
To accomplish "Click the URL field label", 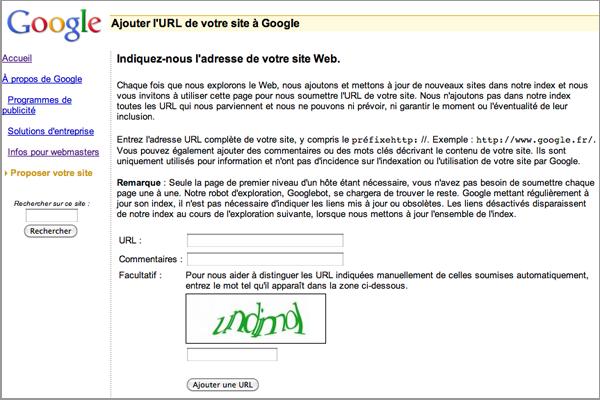I will coord(130,240).
